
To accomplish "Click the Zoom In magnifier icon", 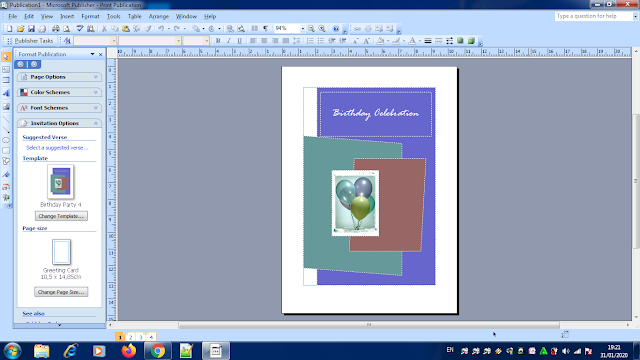I will (x=322, y=29).
